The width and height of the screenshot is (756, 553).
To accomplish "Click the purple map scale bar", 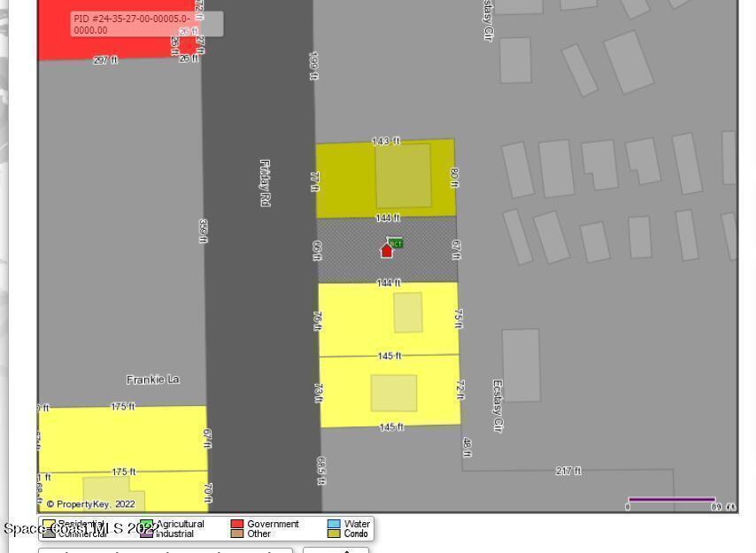I will pos(671,500).
